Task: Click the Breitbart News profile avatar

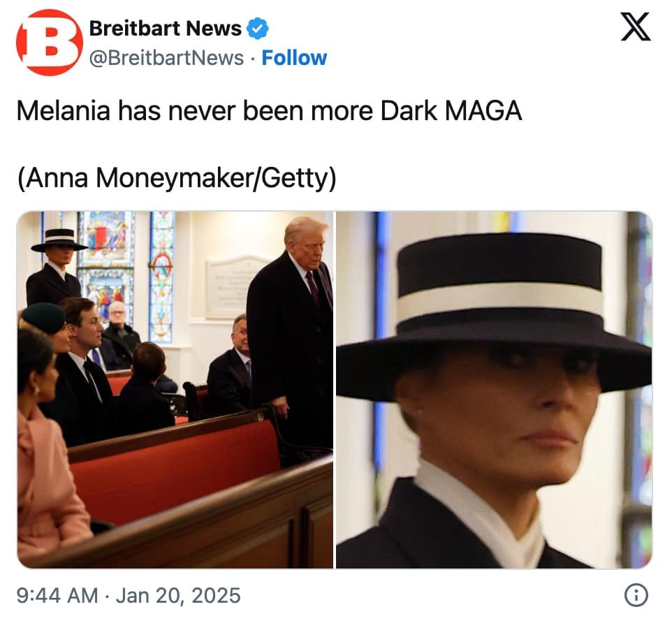Action: pos(49,43)
